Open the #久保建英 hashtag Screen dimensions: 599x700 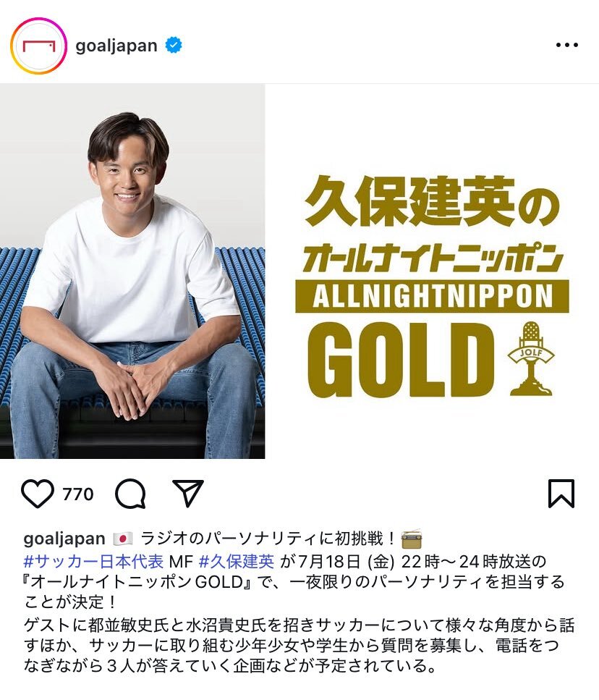coord(237,561)
